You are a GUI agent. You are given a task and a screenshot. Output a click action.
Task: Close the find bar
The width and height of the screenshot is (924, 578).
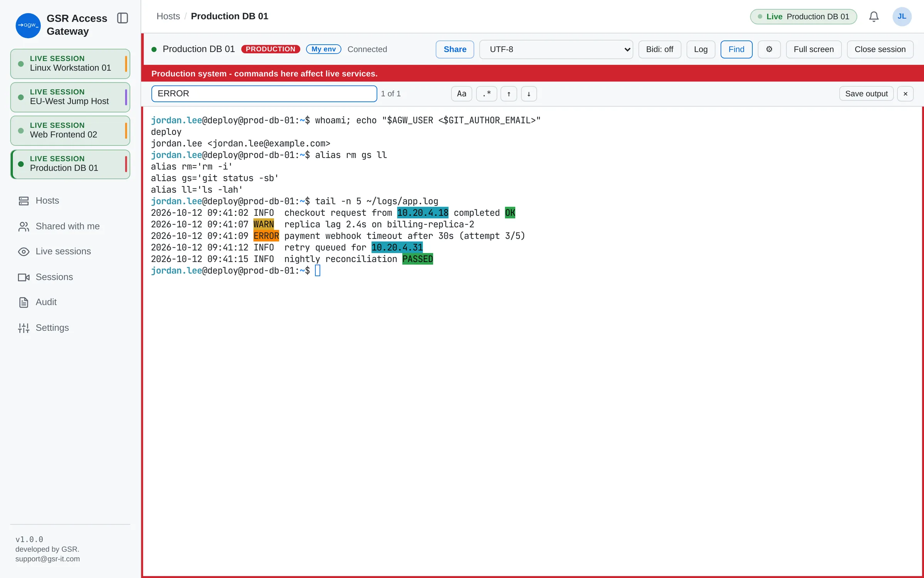905,94
